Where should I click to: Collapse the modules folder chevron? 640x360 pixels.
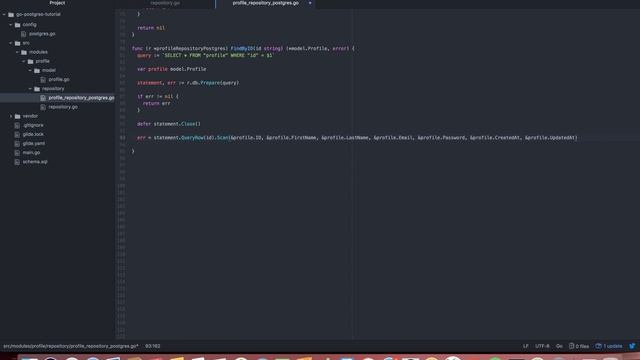pos(18,52)
